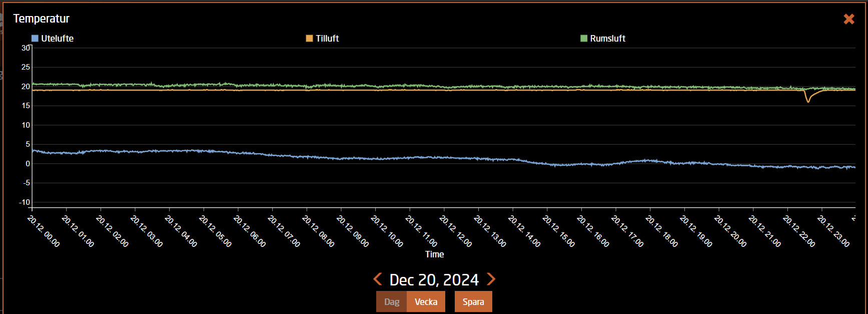The image size is (868, 314).
Task: Go to previous day with left chevron
Action: coord(378,279)
